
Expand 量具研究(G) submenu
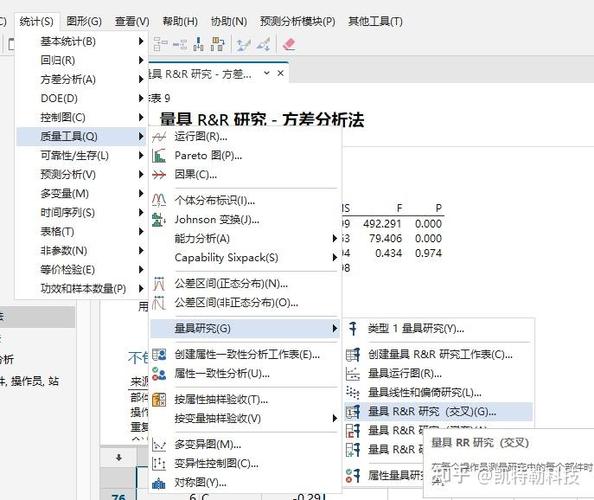(245, 328)
